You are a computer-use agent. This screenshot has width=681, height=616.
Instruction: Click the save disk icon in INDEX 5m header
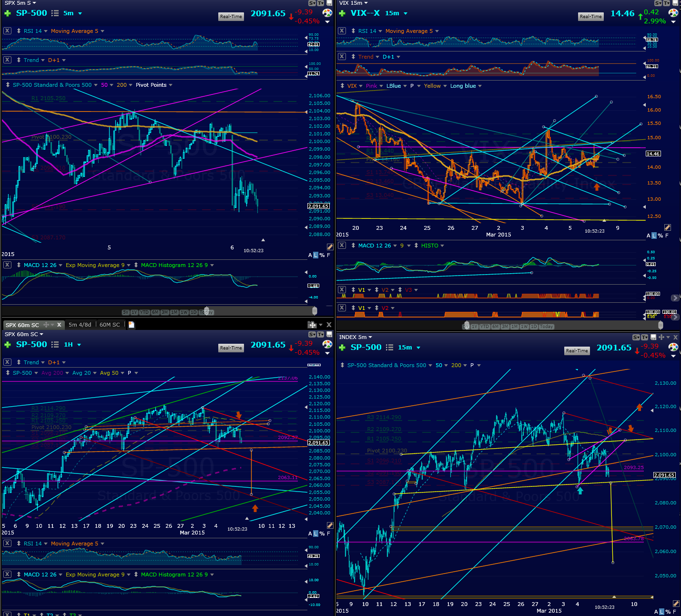(653, 338)
